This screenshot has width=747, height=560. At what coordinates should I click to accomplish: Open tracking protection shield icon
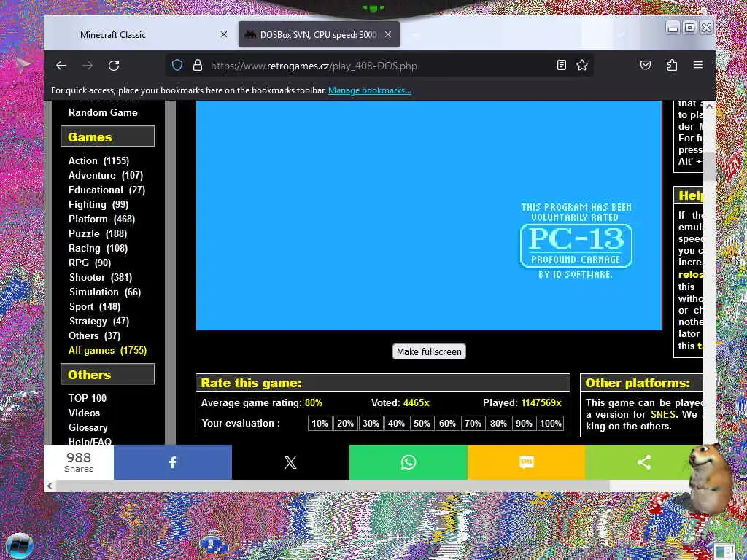[177, 65]
